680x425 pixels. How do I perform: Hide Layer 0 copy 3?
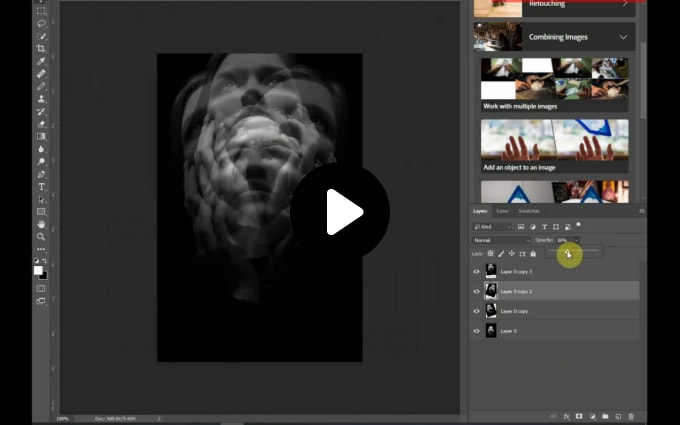(x=477, y=271)
